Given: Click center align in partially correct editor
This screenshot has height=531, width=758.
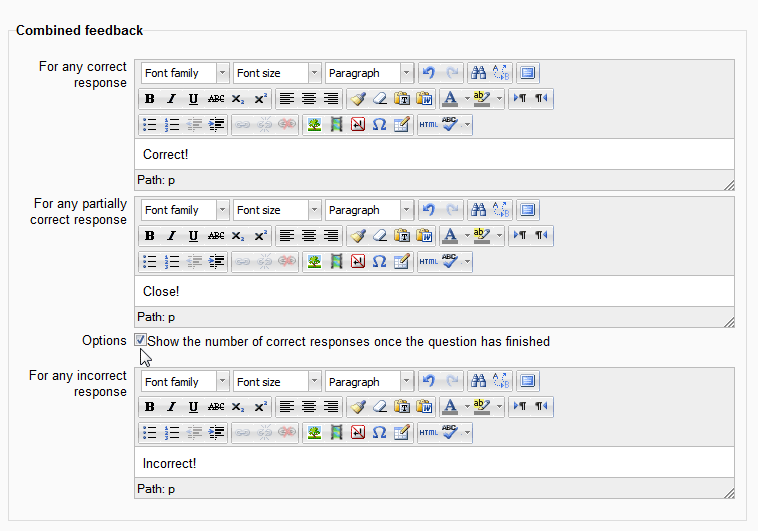Looking at the screenshot, I should [309, 236].
